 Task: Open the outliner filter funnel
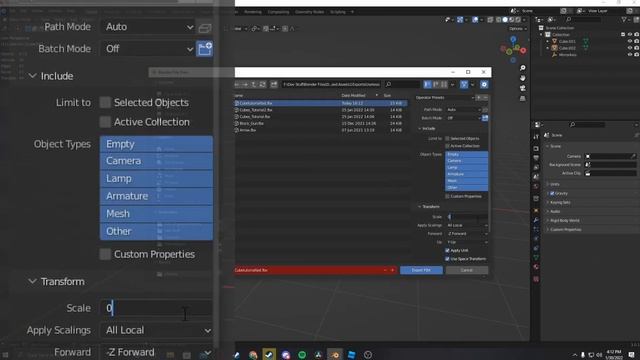point(624,19)
